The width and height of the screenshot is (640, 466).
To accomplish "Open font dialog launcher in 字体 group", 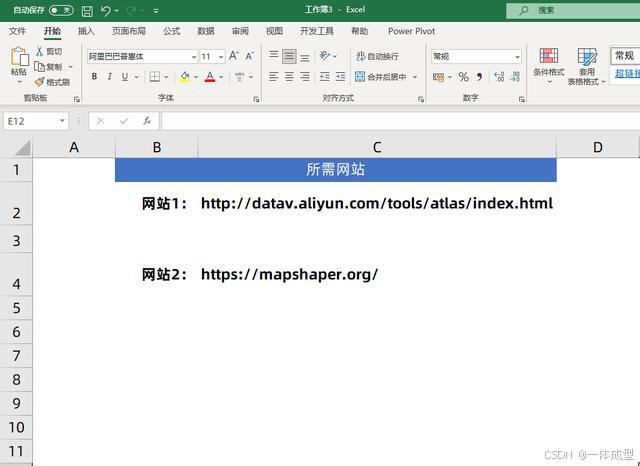I will pos(256,99).
